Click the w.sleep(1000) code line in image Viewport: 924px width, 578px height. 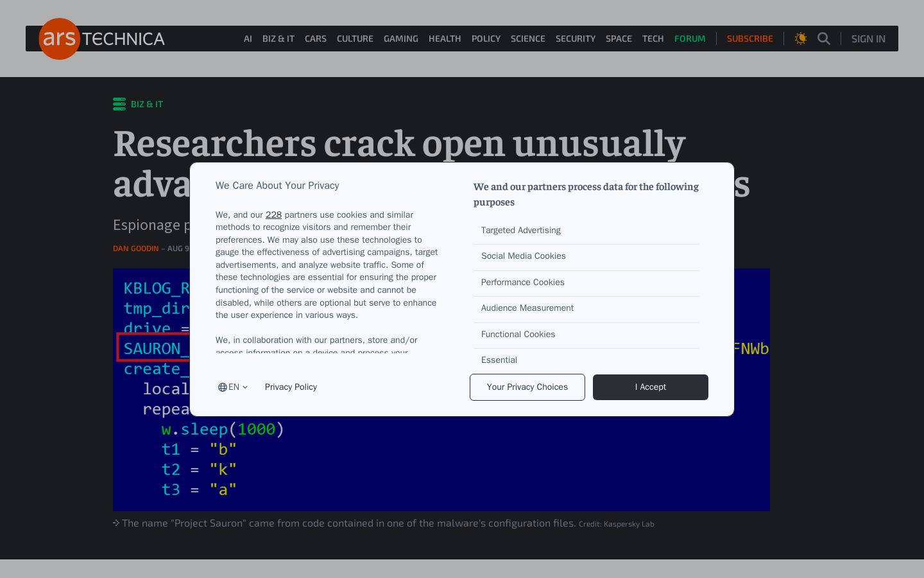[223, 429]
